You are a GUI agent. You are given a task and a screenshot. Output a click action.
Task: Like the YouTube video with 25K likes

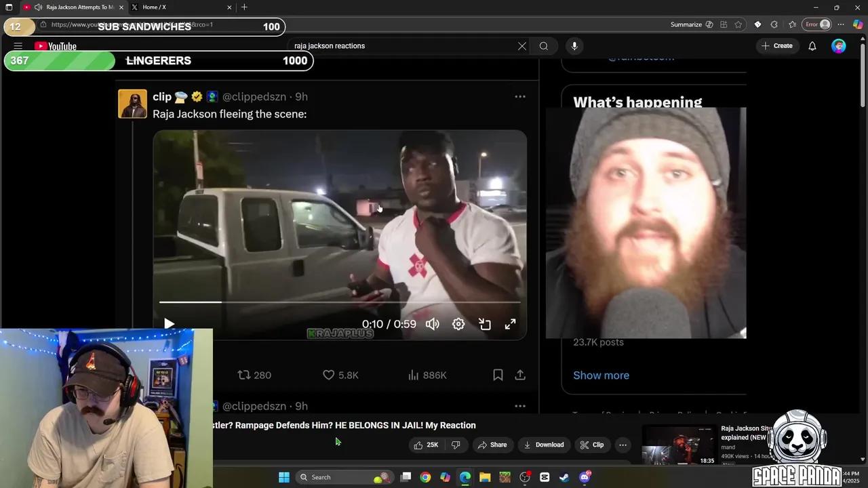click(426, 445)
